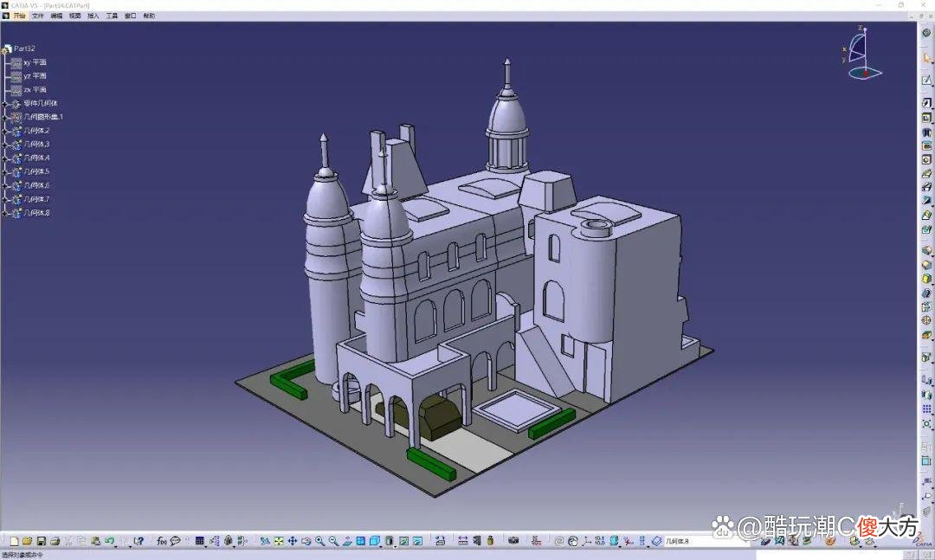Open the 编辑 (Edit) menu
Image resolution: width=935 pixels, height=560 pixels.
(56, 16)
